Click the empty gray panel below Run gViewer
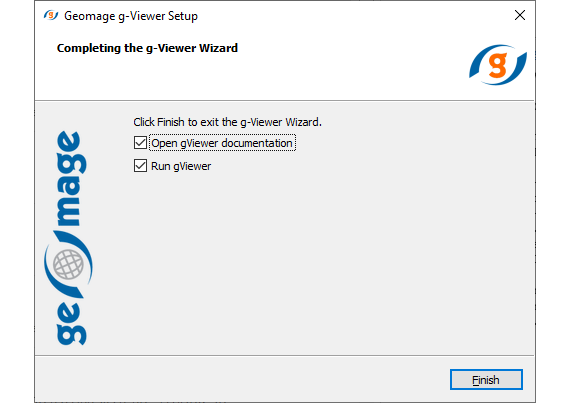 tap(309, 262)
